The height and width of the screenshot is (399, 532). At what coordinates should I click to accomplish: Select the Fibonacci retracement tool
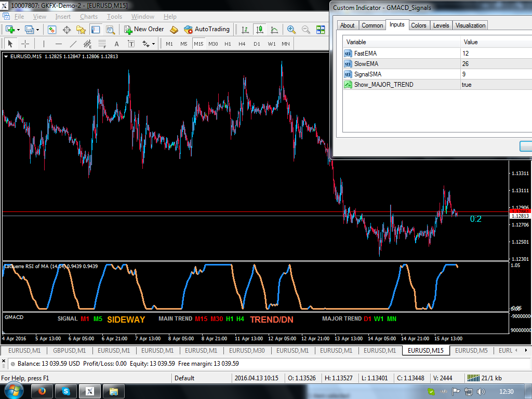tap(102, 44)
